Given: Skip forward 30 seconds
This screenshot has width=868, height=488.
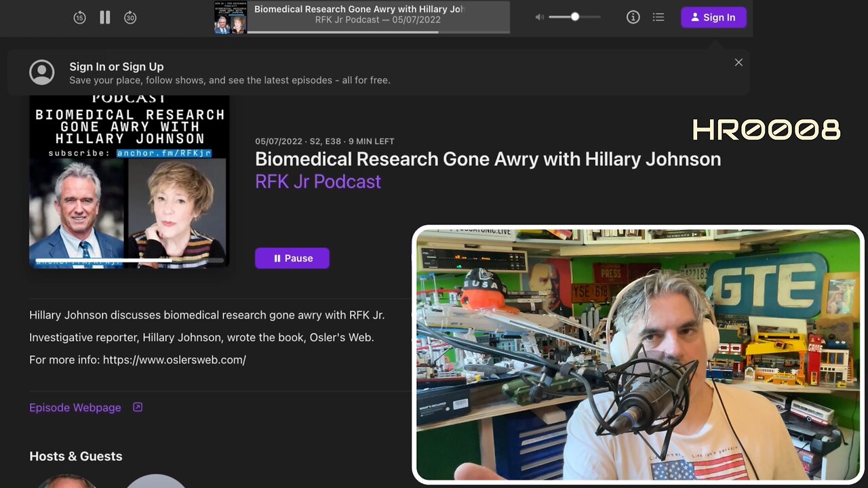Looking at the screenshot, I should (x=130, y=18).
